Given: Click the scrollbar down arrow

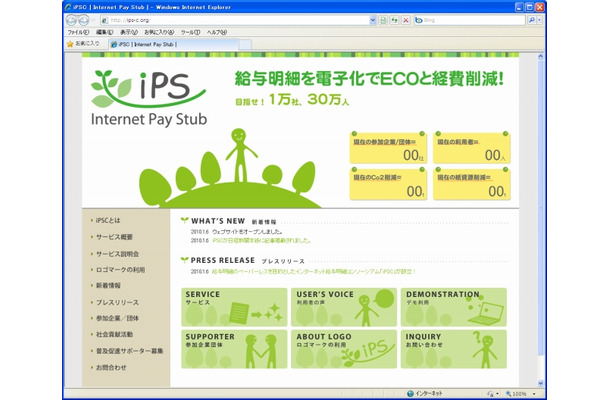Looking at the screenshot, I should coord(540,383).
